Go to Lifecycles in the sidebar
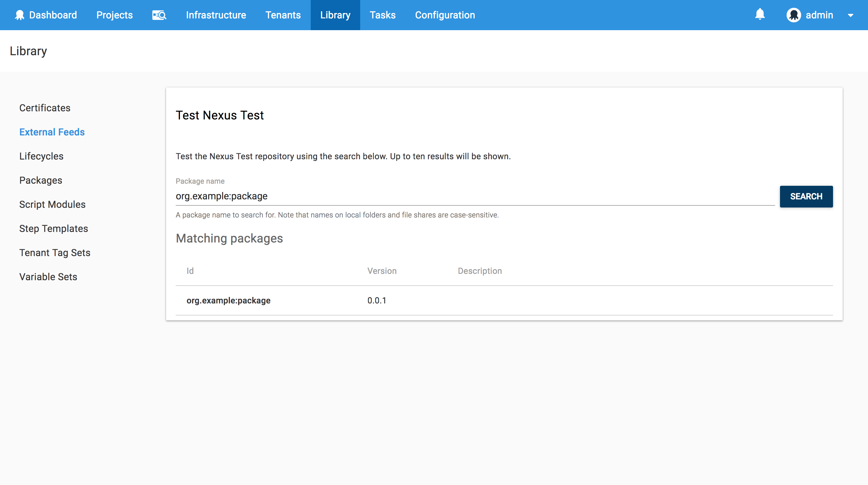This screenshot has width=868, height=485. [41, 156]
